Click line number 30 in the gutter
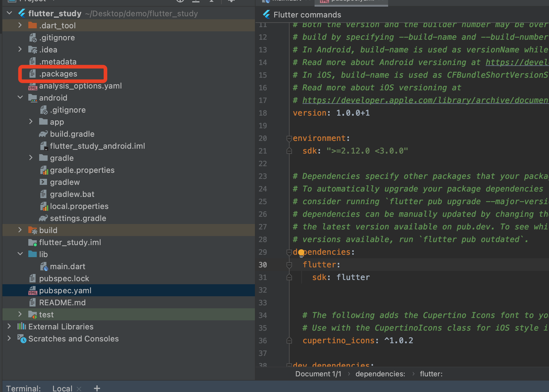549x392 pixels. pyautogui.click(x=263, y=265)
